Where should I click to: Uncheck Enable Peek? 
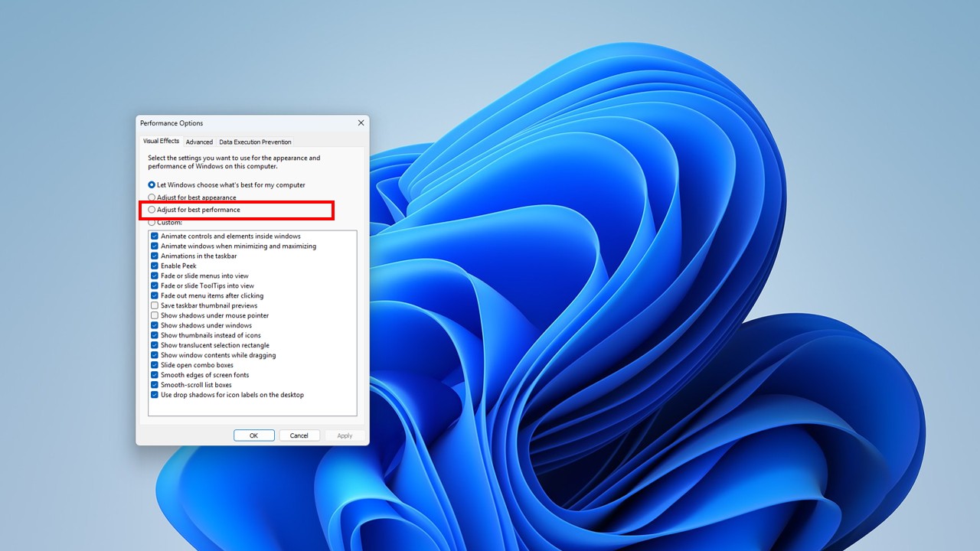pos(155,266)
